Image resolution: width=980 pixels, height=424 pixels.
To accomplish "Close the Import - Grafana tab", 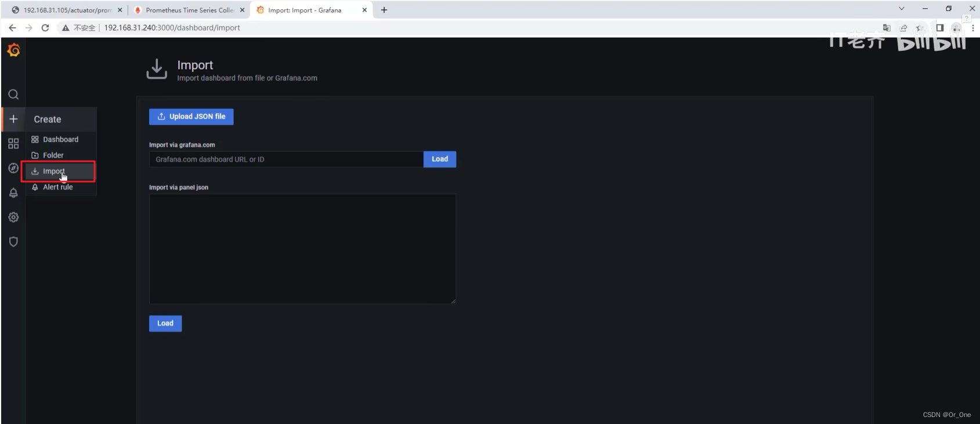I will click(364, 10).
